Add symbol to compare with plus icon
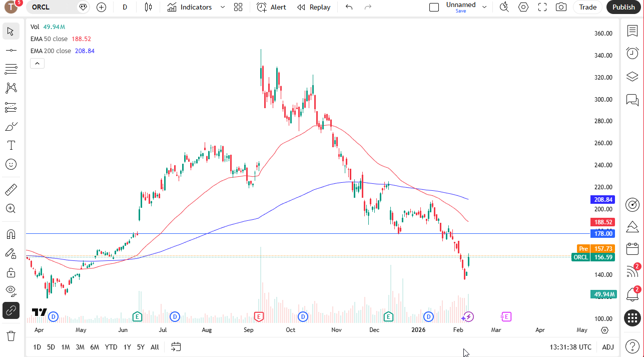Viewport: 644px width, 357px height. (x=102, y=7)
